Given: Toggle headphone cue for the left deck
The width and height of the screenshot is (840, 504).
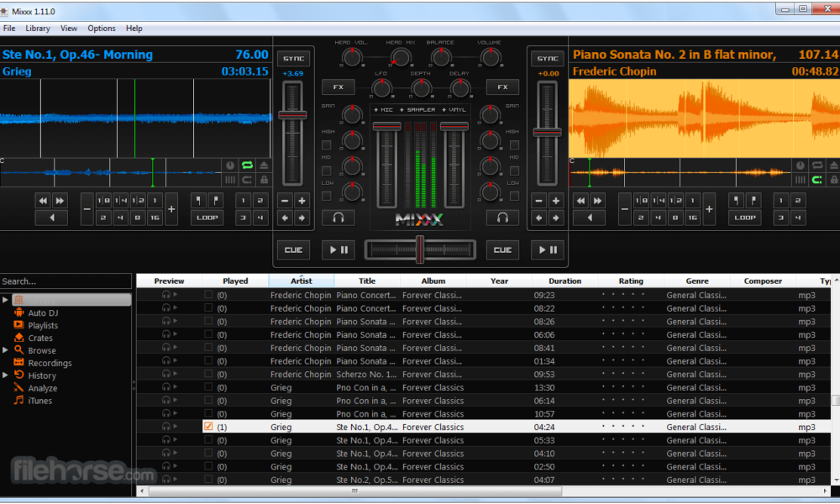Looking at the screenshot, I should (x=338, y=218).
